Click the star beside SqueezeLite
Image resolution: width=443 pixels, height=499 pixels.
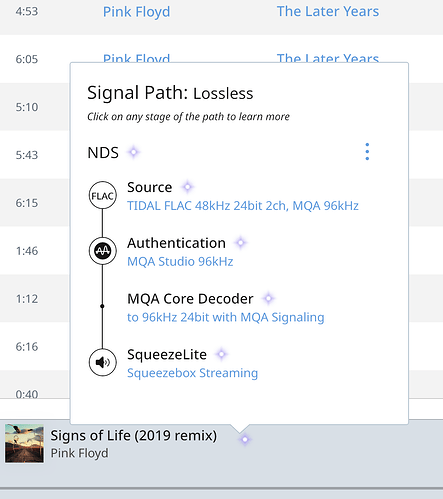pos(221,354)
